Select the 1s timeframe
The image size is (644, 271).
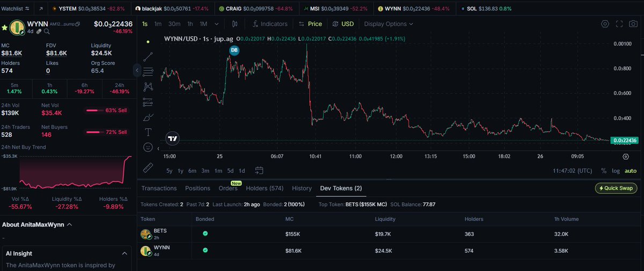coord(145,24)
